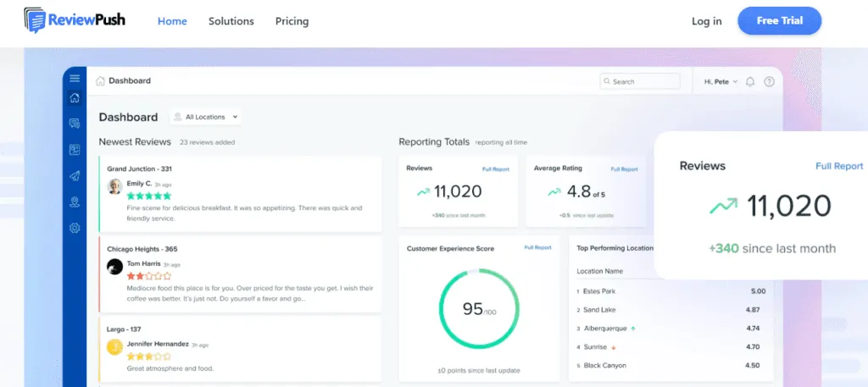Image resolution: width=868 pixels, height=387 pixels.
Task: Focus the Search input field
Action: click(640, 81)
